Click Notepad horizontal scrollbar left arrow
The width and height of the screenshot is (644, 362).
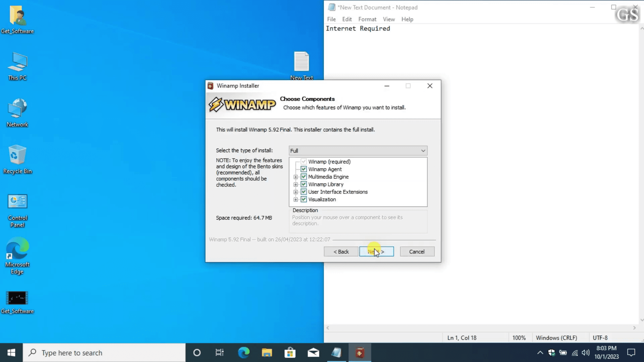328,328
